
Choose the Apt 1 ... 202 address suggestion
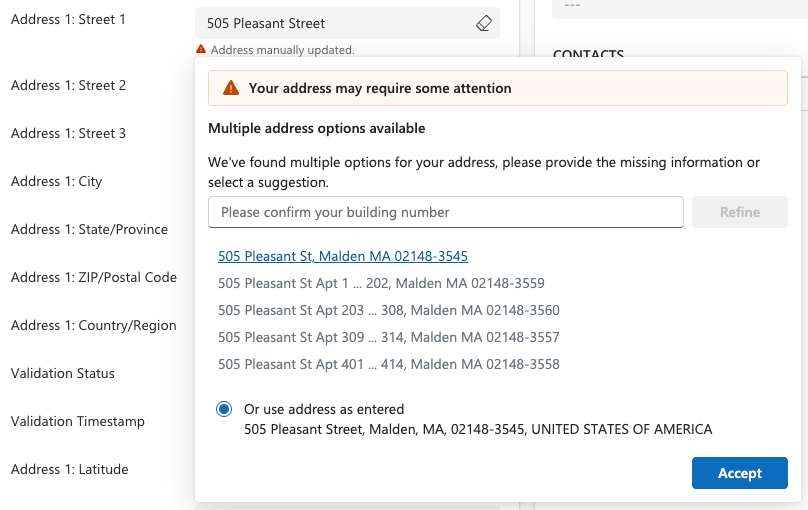[381, 283]
